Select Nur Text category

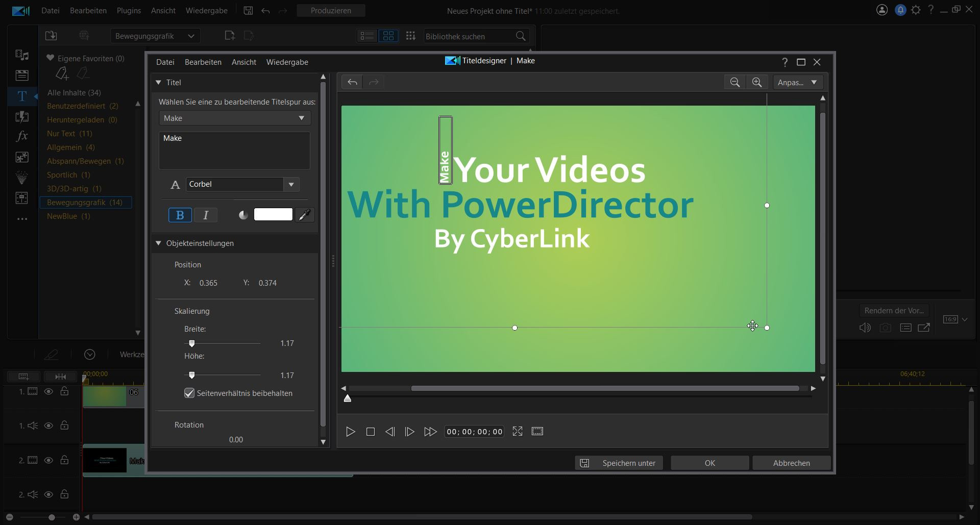69,134
